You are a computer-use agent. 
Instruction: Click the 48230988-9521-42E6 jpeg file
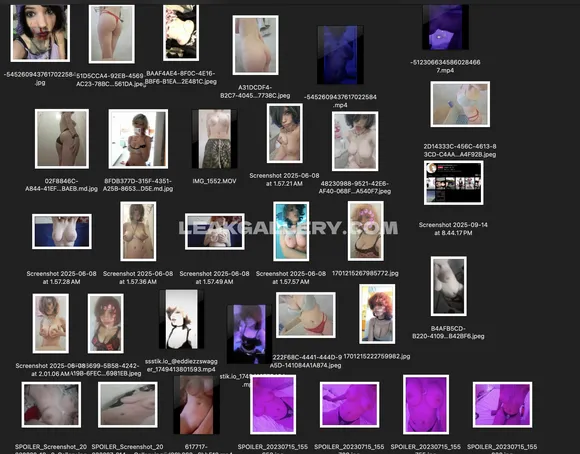(x=355, y=141)
